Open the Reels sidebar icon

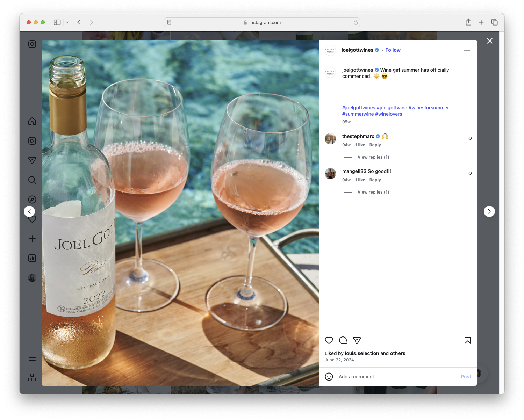(32, 141)
